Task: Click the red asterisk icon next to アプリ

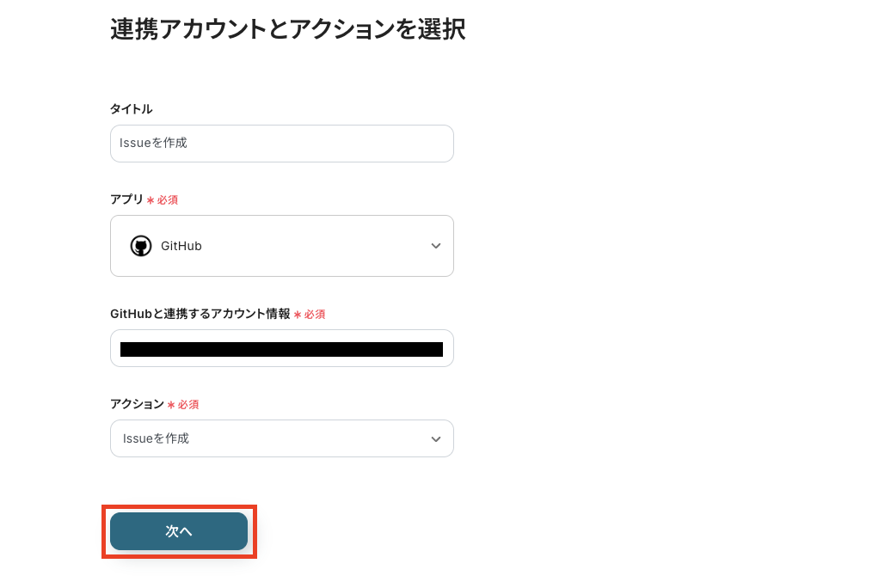Action: pos(152,199)
